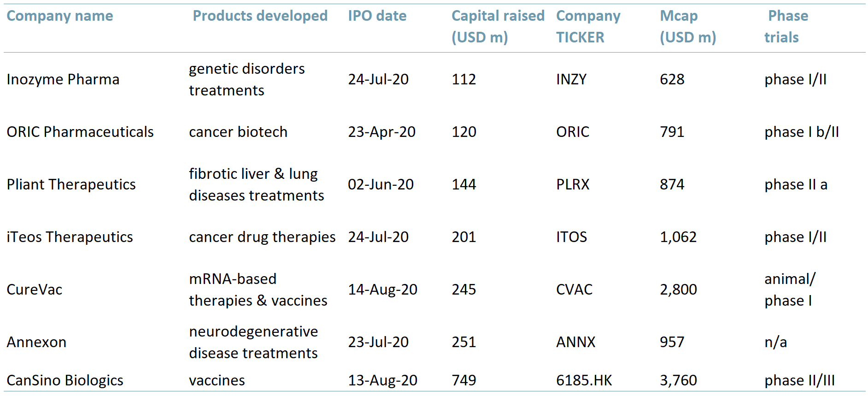Image resolution: width=868 pixels, height=396 pixels.
Task: Click the INZY ticker cell
Action: coord(571,79)
